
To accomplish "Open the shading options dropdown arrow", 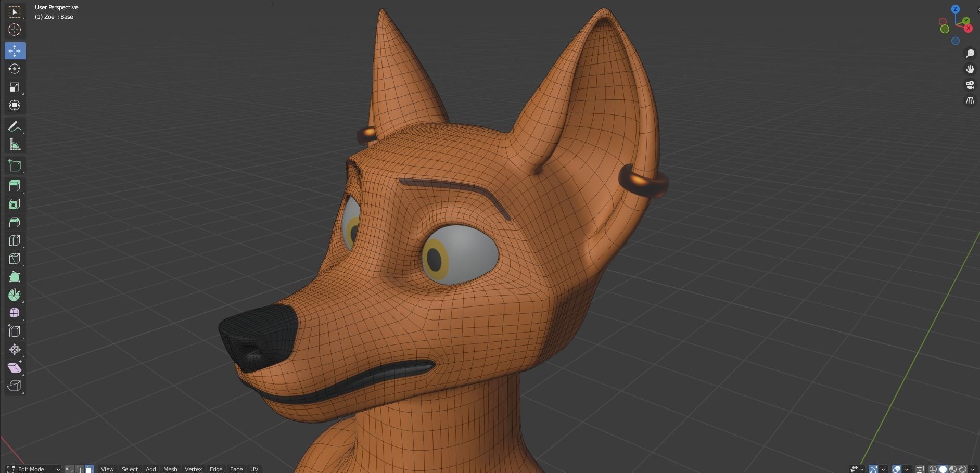I will (x=973, y=469).
